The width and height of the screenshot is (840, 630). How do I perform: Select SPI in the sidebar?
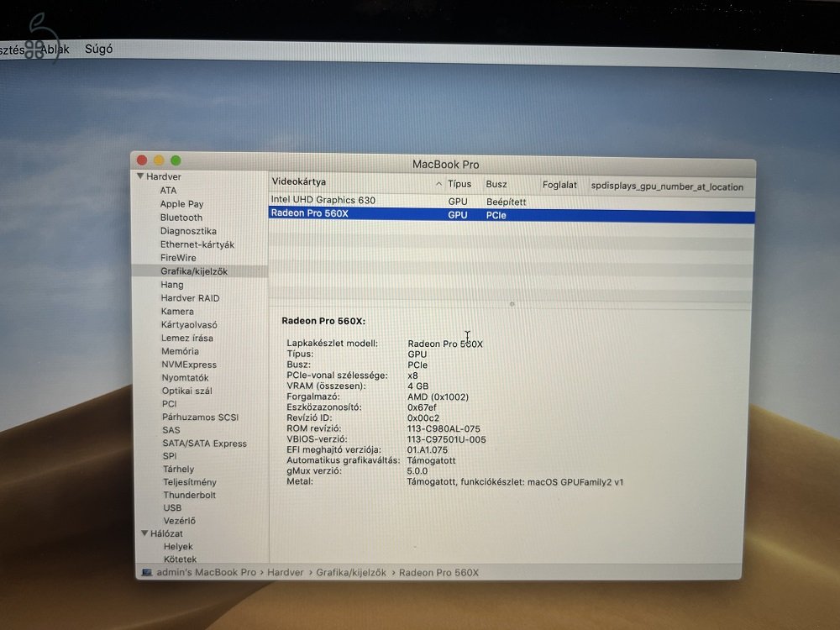coord(170,456)
